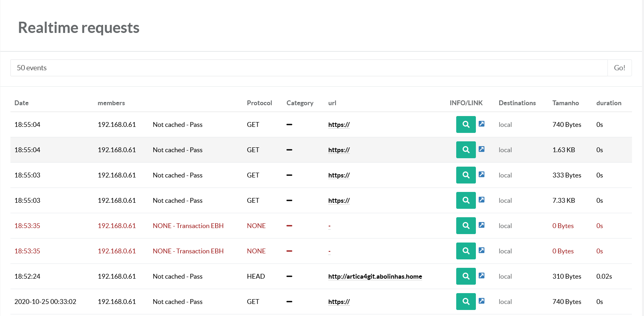Sort by the Date column header
This screenshot has height=316, width=644.
tap(21, 103)
